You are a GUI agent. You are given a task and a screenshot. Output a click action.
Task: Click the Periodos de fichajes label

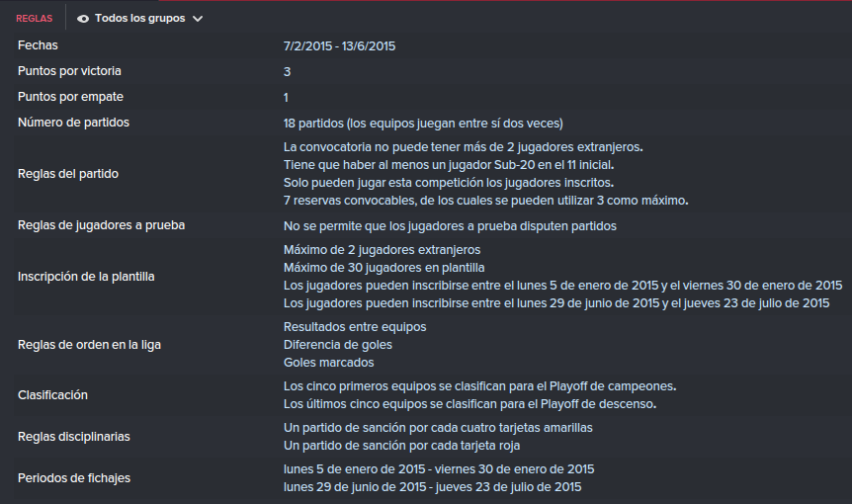pos(74,478)
